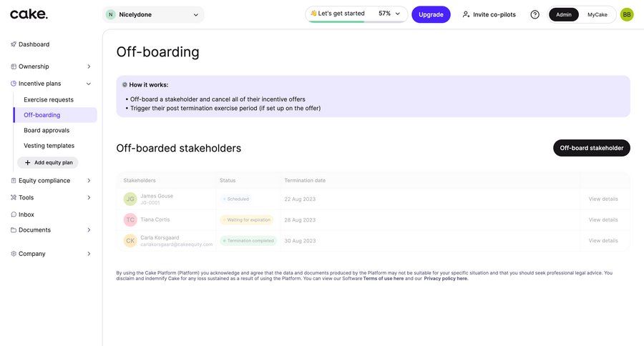Click the Upgrade button
Screen dimensions: 644x346
point(431,14)
